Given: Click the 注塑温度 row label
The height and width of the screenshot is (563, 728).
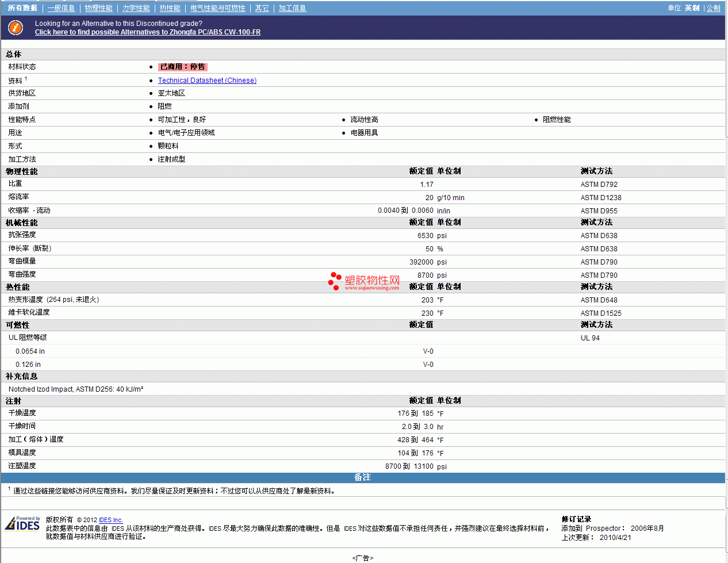Looking at the screenshot, I should tap(22, 466).
